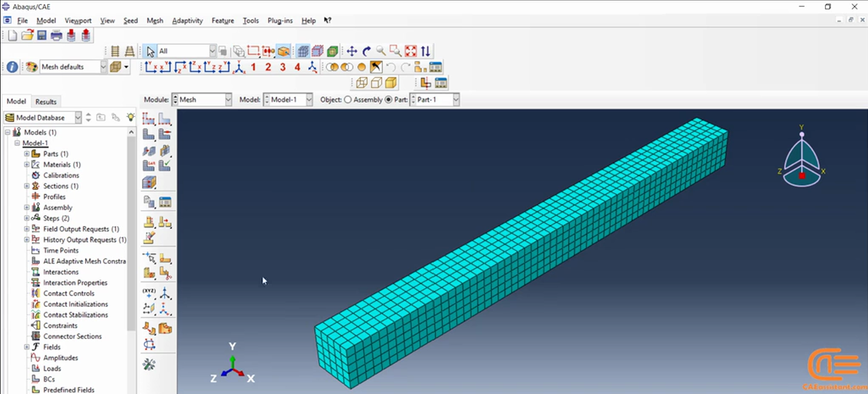The image size is (868, 394).
Task: Click the Cycle Views arrows icon
Action: coord(425,51)
